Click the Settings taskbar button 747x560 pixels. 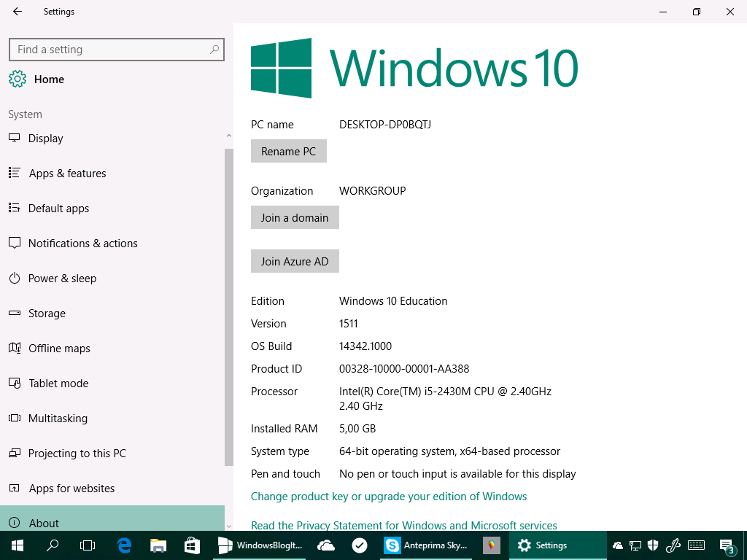(558, 545)
